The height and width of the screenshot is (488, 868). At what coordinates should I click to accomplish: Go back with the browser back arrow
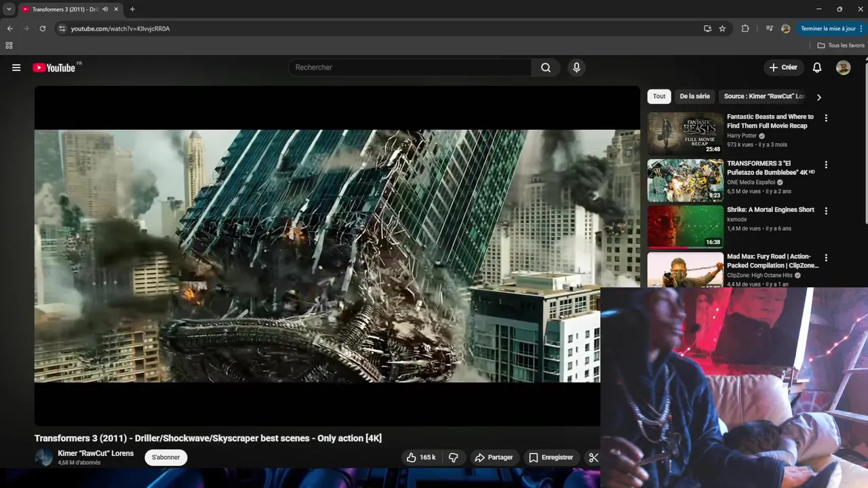click(x=9, y=28)
